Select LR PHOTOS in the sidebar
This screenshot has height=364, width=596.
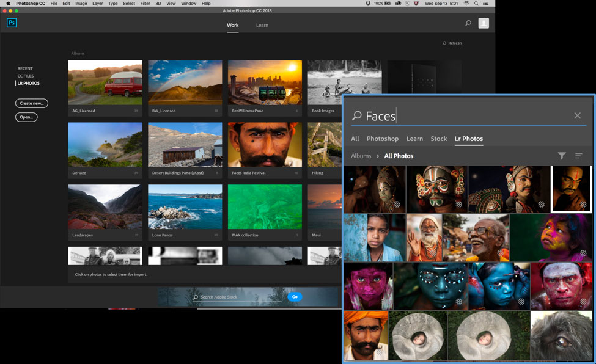(28, 83)
